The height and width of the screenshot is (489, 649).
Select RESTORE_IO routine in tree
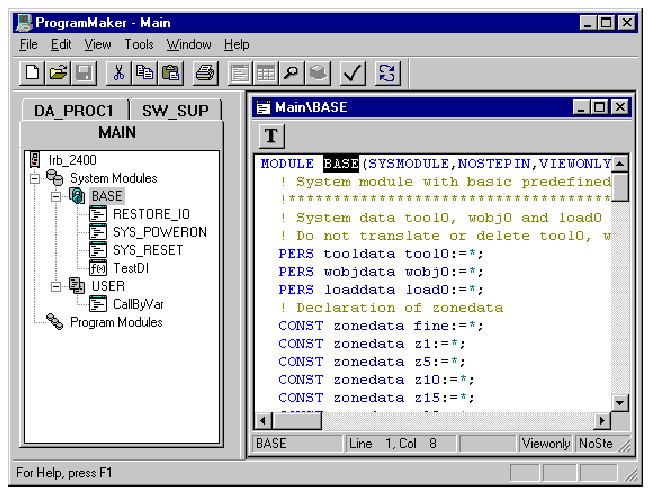pos(151,214)
